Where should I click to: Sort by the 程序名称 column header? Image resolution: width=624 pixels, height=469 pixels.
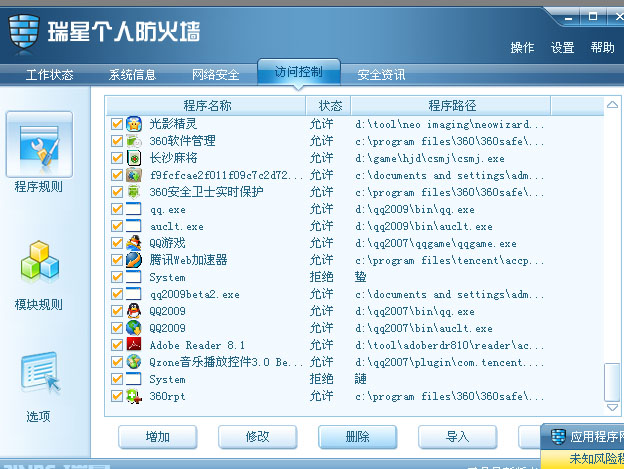pos(206,105)
